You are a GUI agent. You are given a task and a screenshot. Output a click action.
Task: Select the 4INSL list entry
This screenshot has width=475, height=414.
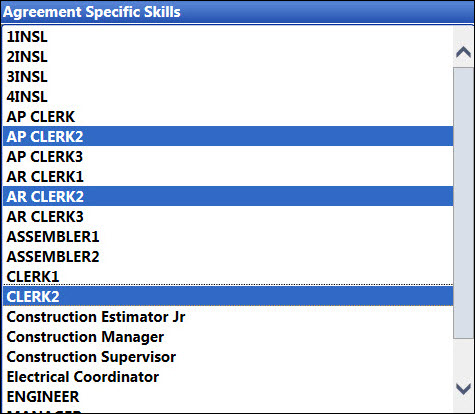point(228,97)
